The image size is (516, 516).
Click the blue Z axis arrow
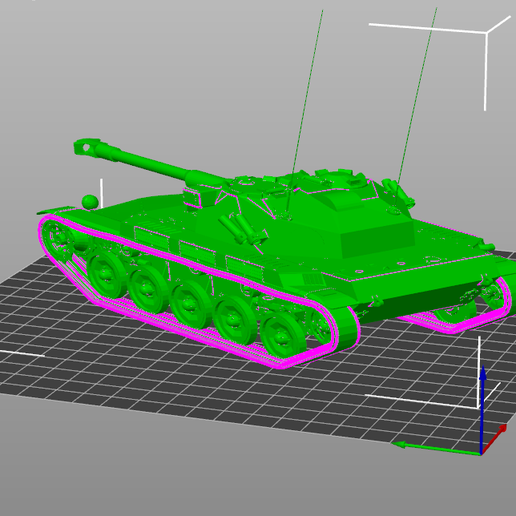482,410
